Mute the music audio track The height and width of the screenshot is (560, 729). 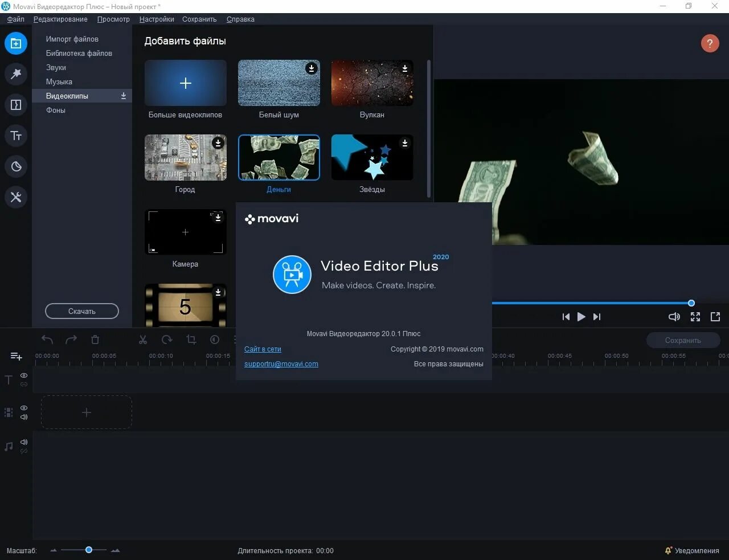(24, 442)
